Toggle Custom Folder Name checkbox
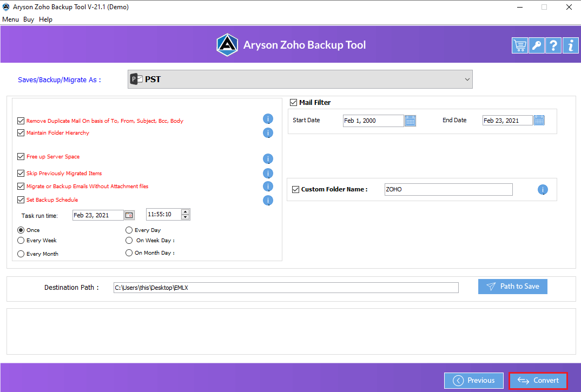Screen dimensions: 581x392 point(296,189)
